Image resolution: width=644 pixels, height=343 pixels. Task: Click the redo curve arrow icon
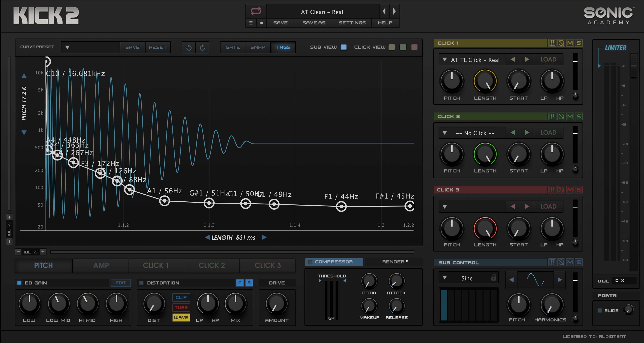(x=203, y=47)
